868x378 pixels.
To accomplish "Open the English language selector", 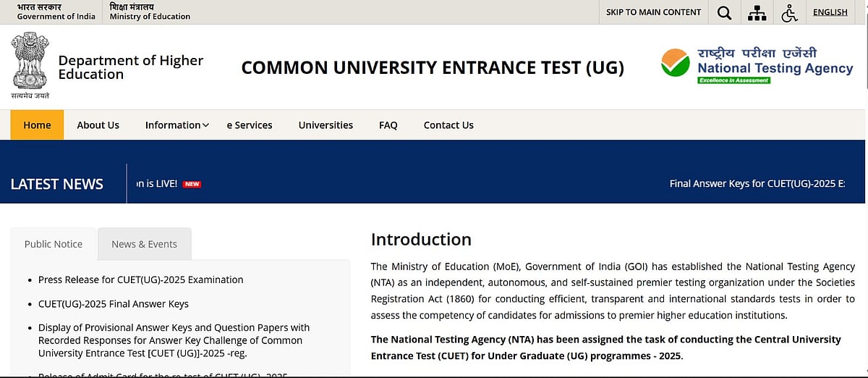I will 830,12.
